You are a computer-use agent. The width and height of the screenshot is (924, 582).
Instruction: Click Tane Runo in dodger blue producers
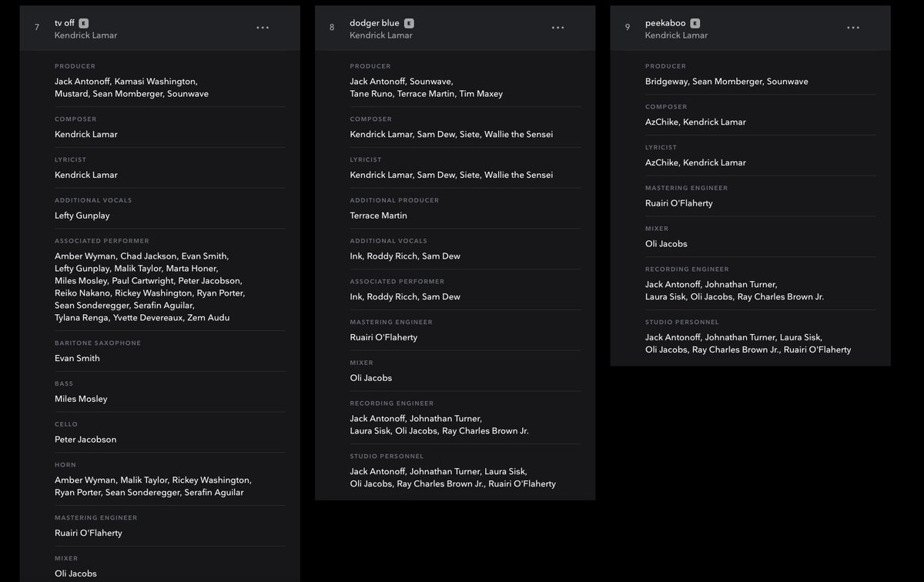coord(372,94)
